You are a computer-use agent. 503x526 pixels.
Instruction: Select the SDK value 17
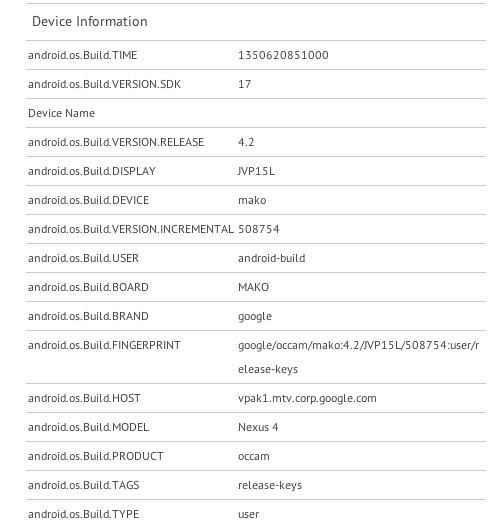[x=244, y=84]
